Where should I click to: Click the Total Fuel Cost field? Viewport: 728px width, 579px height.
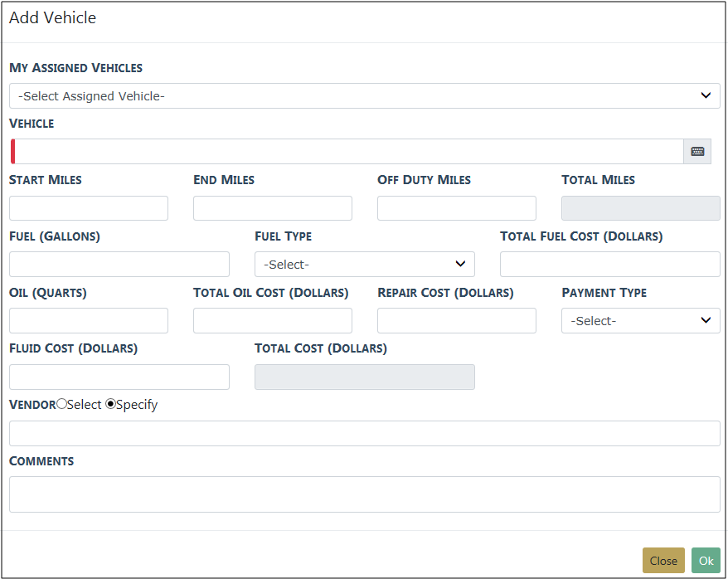(x=609, y=265)
